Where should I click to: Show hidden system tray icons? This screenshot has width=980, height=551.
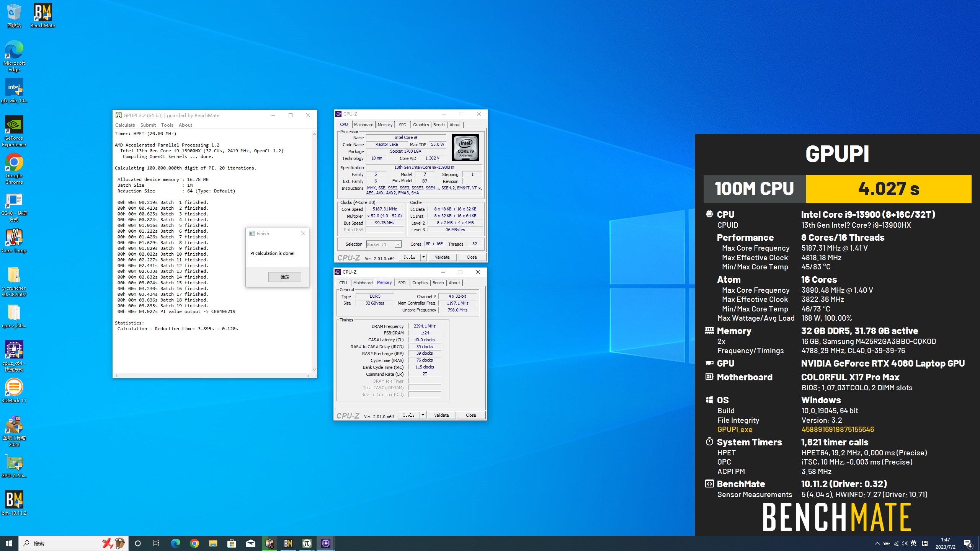pyautogui.click(x=877, y=543)
